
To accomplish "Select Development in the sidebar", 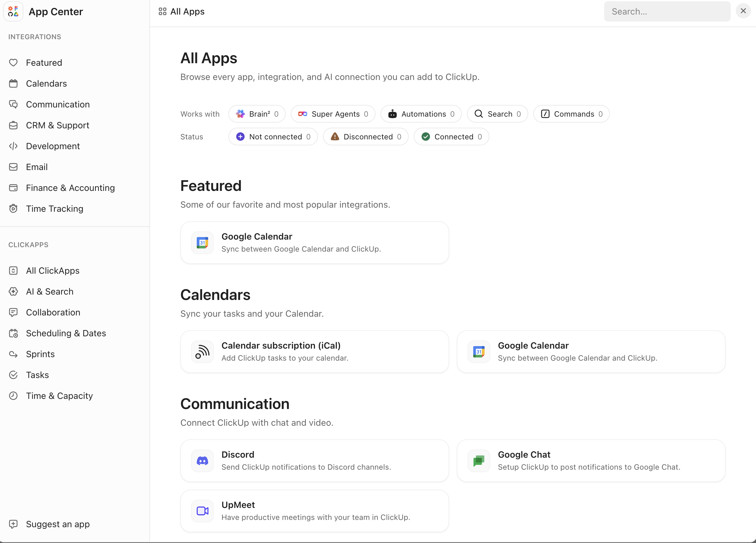I will 53,146.
